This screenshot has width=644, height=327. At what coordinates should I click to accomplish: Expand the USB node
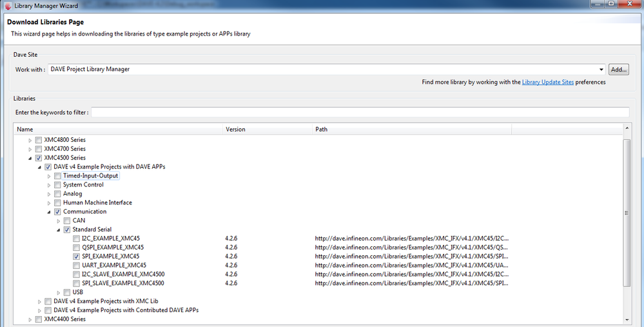58,293
